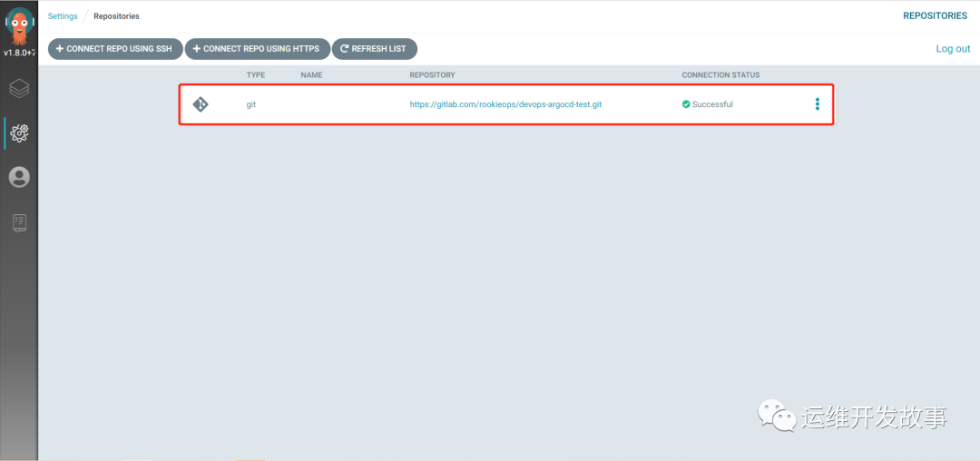980x461 pixels.
Task: Click the v1.8.0 version label
Action: (x=19, y=53)
